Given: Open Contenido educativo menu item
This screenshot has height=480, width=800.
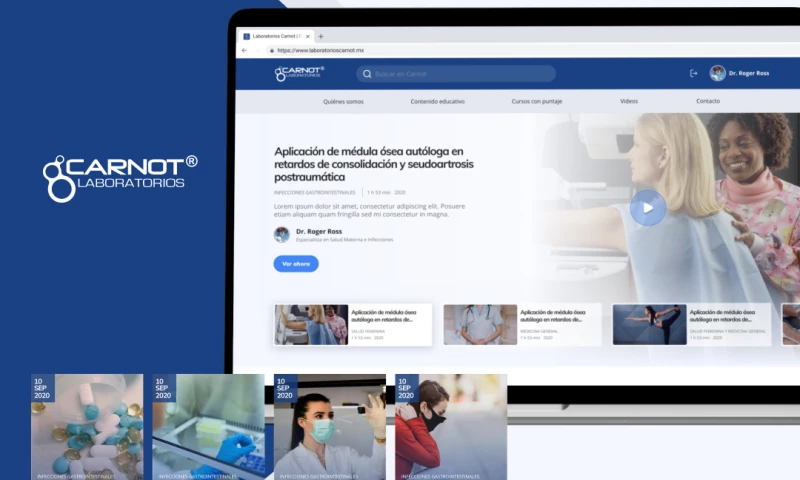Looking at the screenshot, I should pyautogui.click(x=438, y=102).
